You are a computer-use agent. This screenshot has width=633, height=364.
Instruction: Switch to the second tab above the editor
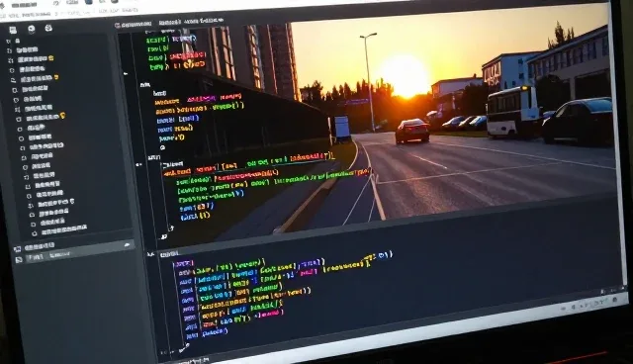click(x=169, y=23)
